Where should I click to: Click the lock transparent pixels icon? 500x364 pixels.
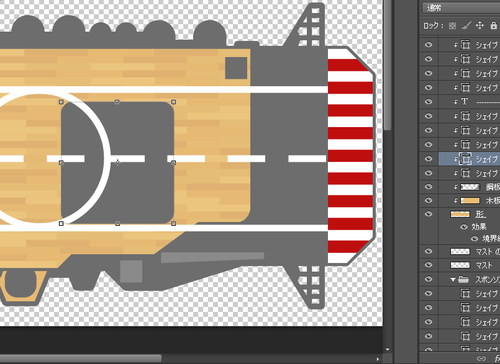(x=452, y=26)
